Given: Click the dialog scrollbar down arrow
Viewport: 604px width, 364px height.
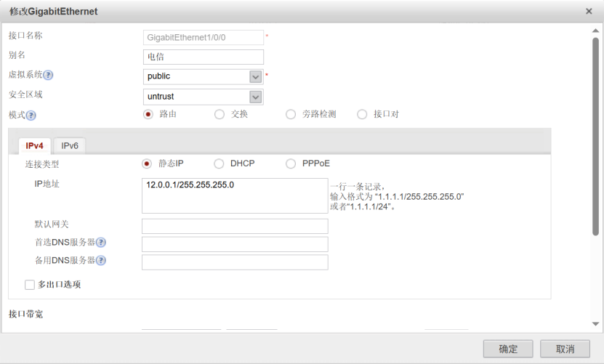Looking at the screenshot, I should [x=595, y=324].
